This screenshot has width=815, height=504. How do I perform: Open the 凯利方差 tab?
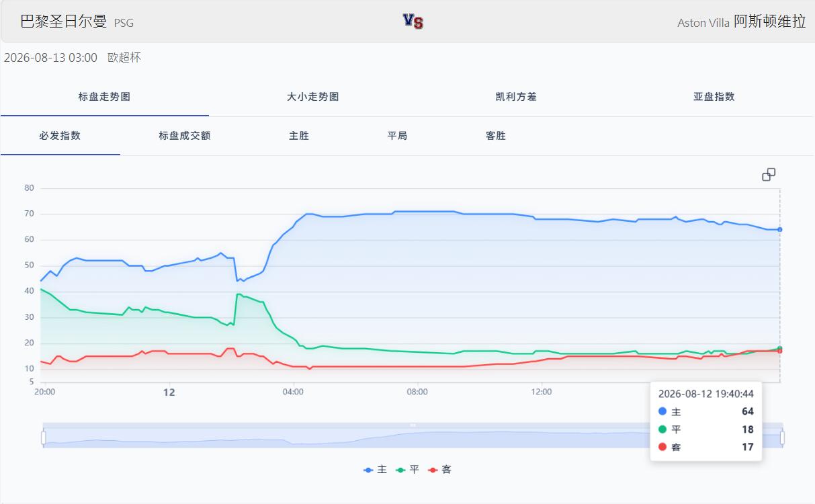click(x=516, y=97)
